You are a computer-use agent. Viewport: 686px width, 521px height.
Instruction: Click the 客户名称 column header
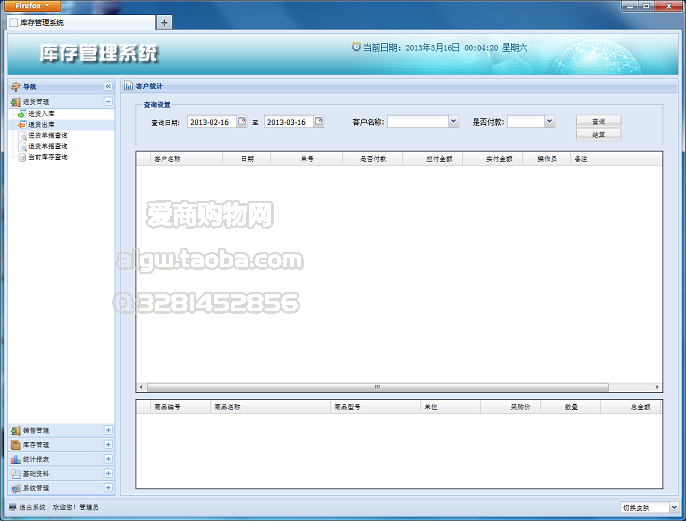pos(186,159)
